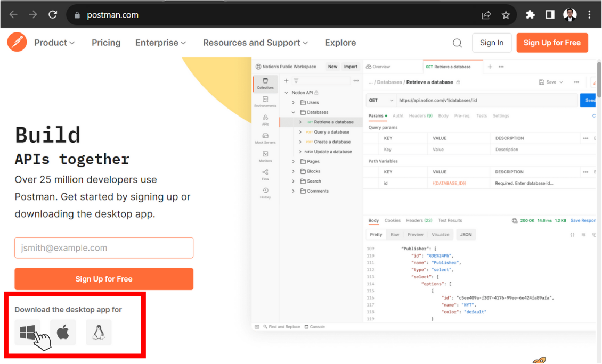Open the Enterprise dropdown menu
The image size is (602, 364).
[x=160, y=43]
